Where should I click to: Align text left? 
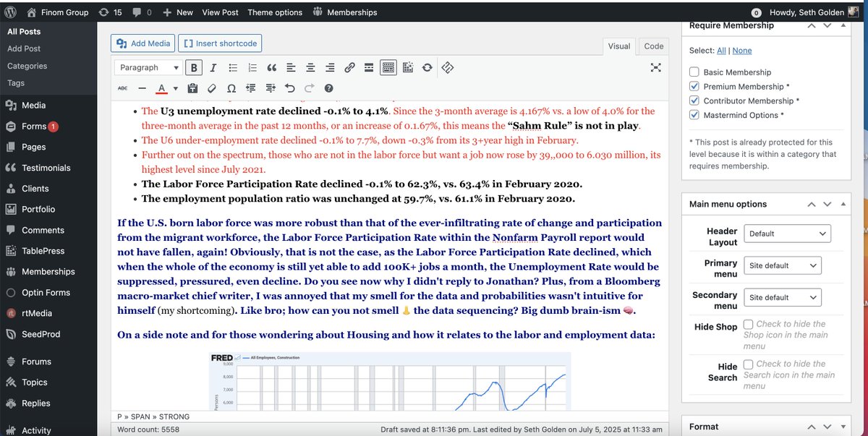(291, 67)
